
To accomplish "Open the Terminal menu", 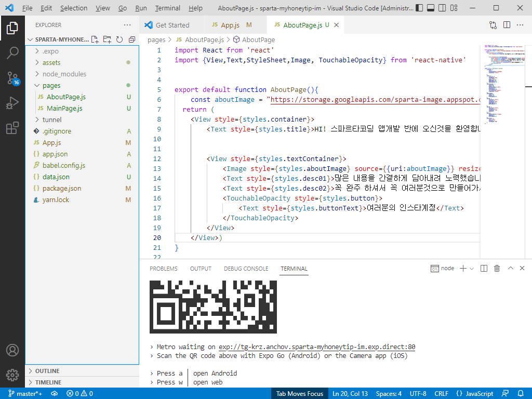I will (x=168, y=8).
